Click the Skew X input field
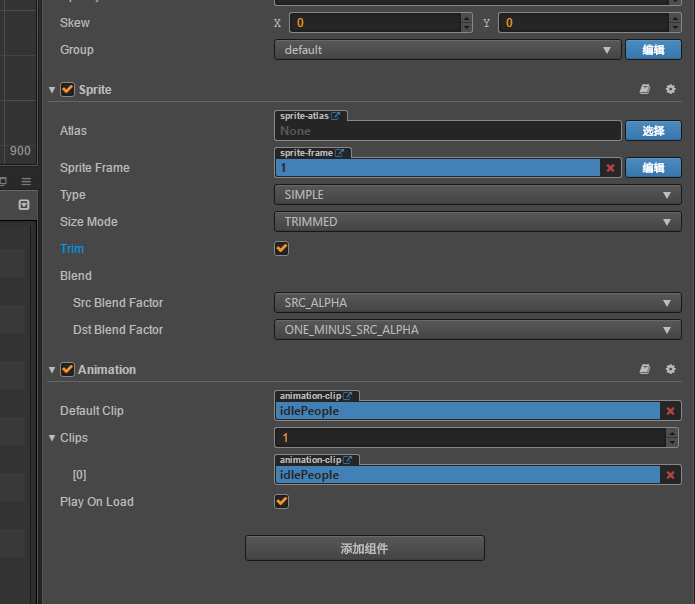 click(x=375, y=23)
